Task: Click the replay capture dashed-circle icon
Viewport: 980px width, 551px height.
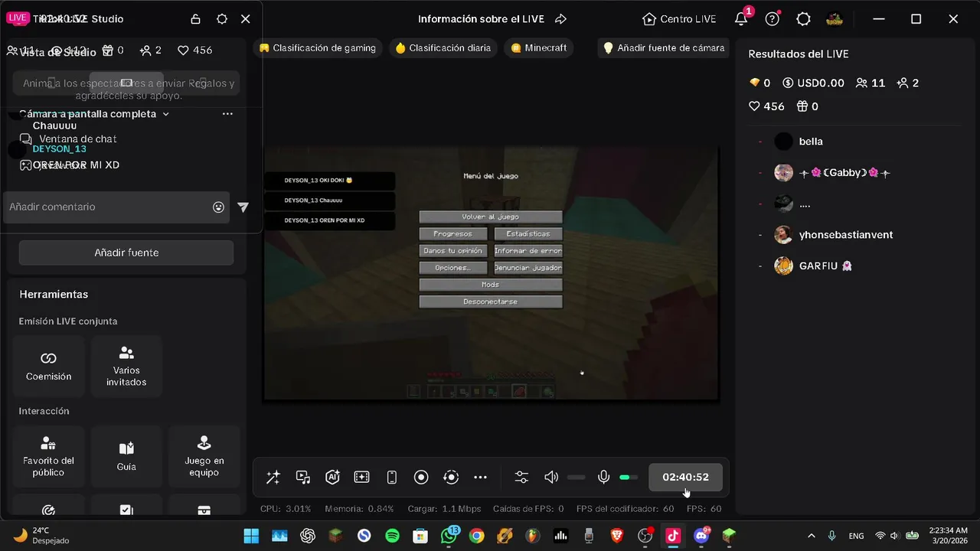Action: 451,478
